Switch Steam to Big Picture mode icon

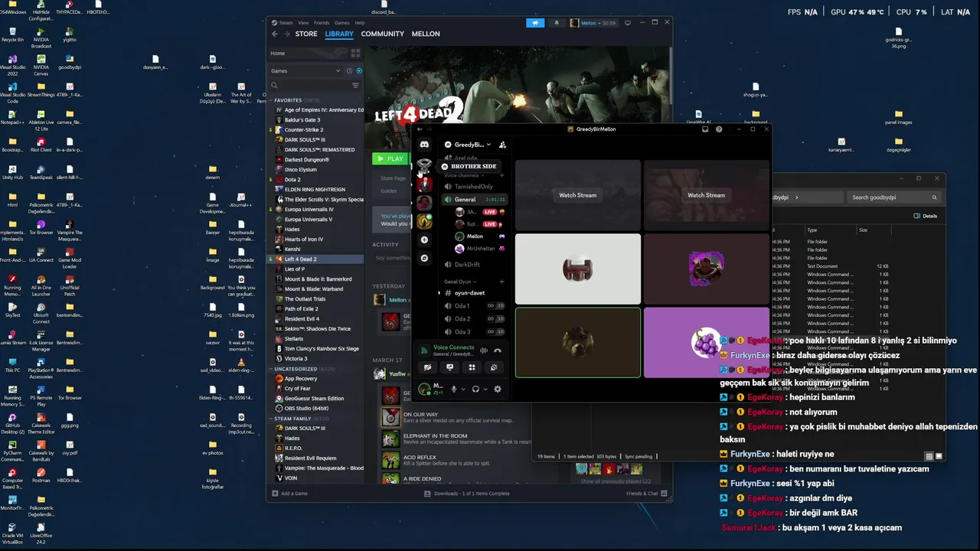click(x=629, y=23)
